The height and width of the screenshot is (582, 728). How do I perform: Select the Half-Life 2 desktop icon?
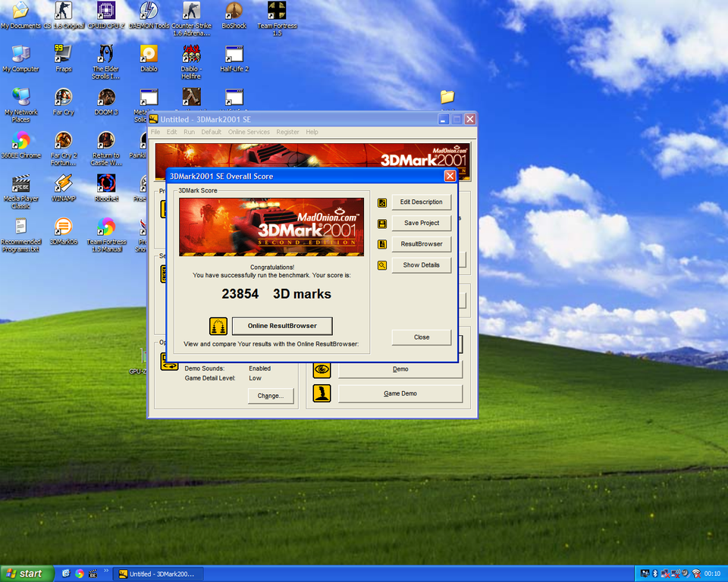click(x=234, y=58)
